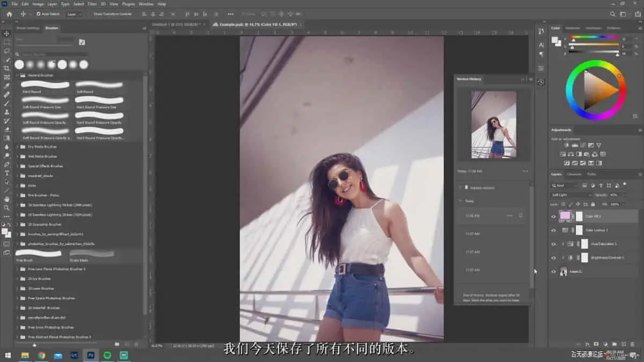The image size is (644, 362).
Task: Toggle visibility of Hue/Saturation 1 layer
Action: click(553, 244)
